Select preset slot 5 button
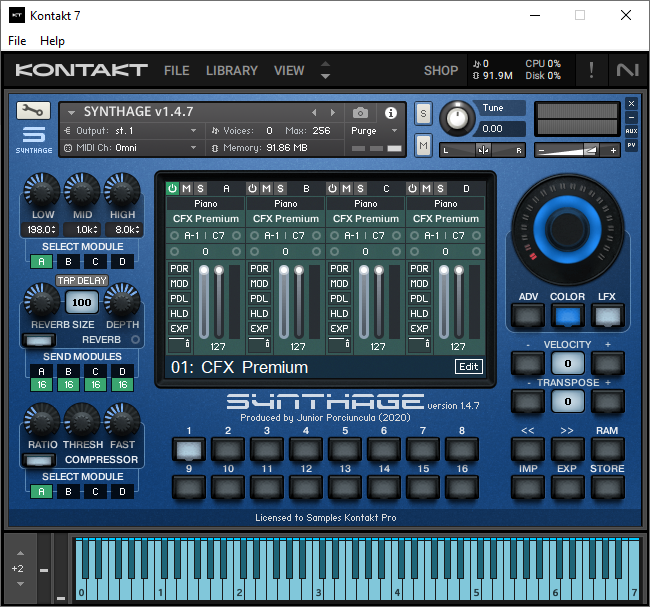 [x=345, y=449]
